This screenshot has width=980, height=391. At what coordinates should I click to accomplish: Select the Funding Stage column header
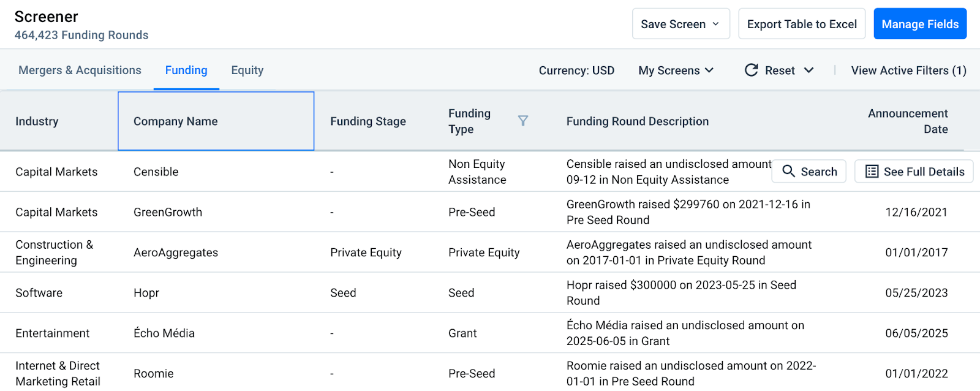[367, 121]
